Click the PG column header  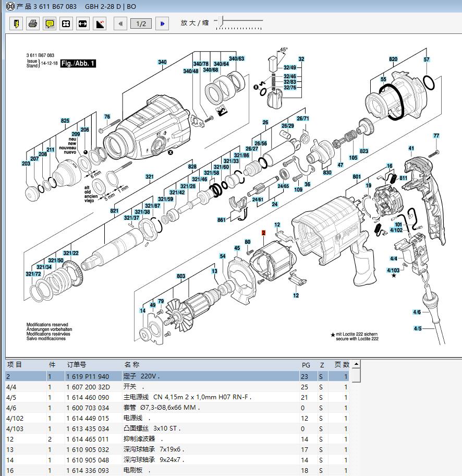coord(306,365)
